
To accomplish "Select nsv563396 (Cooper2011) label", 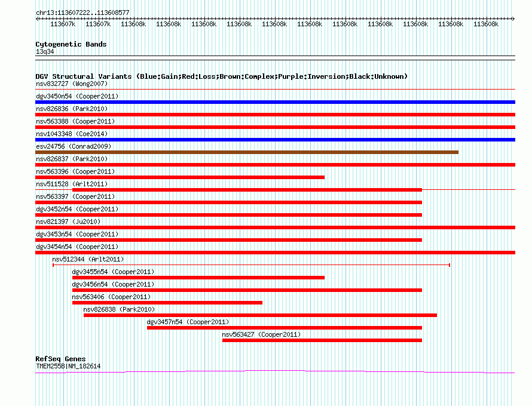I will click(x=75, y=171).
